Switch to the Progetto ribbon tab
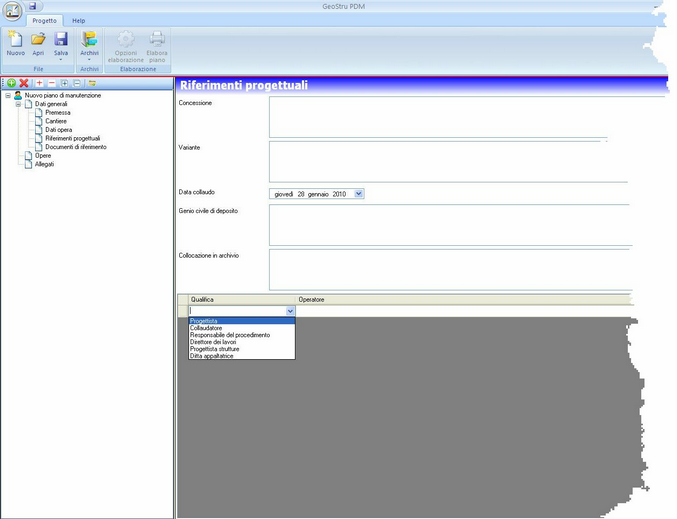677x519 pixels. (x=44, y=20)
